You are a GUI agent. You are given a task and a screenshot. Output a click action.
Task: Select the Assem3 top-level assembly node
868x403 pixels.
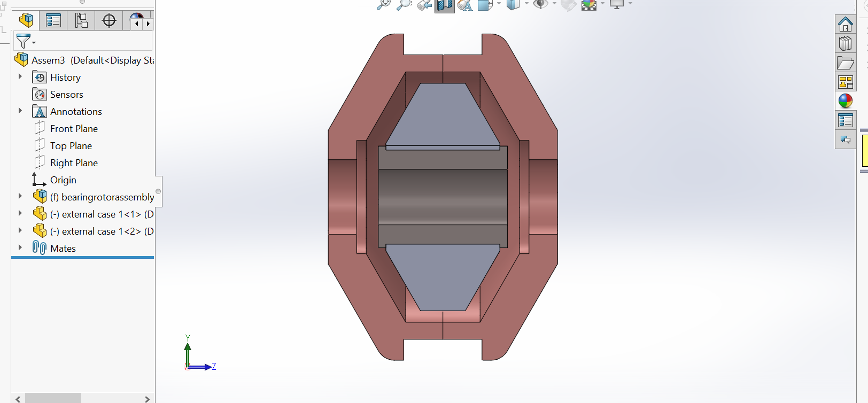click(92, 60)
